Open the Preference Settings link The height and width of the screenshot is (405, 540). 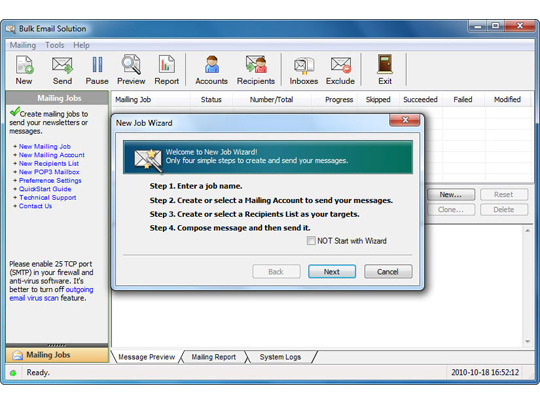50,180
